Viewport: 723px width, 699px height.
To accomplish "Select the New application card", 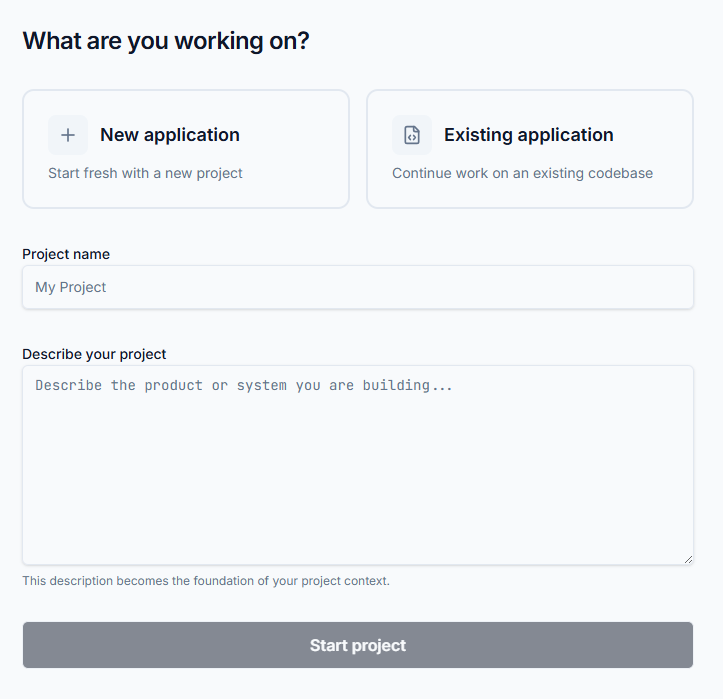I will 186,149.
